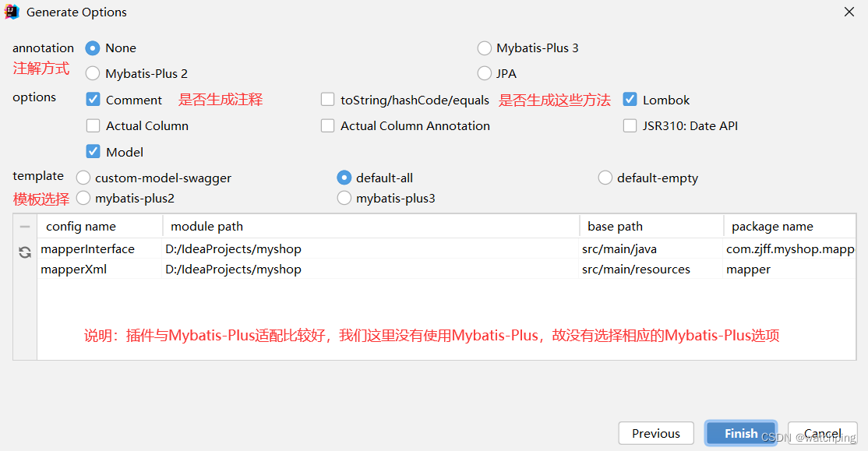The image size is (868, 451).
Task: Click the Finish button
Action: (x=741, y=433)
